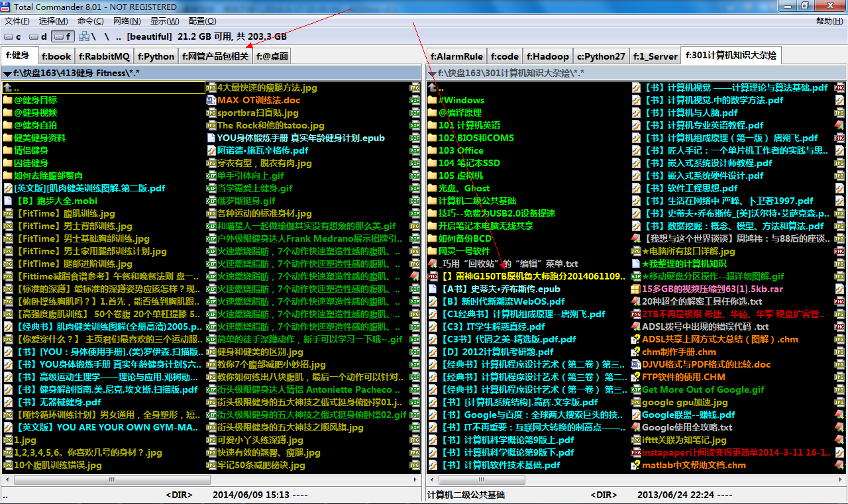
Task: Select the f:301计算机知识大杂烩 tab
Action: point(731,55)
